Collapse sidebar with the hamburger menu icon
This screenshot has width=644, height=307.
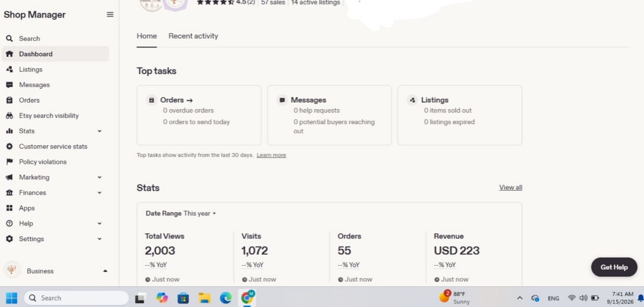[110, 15]
